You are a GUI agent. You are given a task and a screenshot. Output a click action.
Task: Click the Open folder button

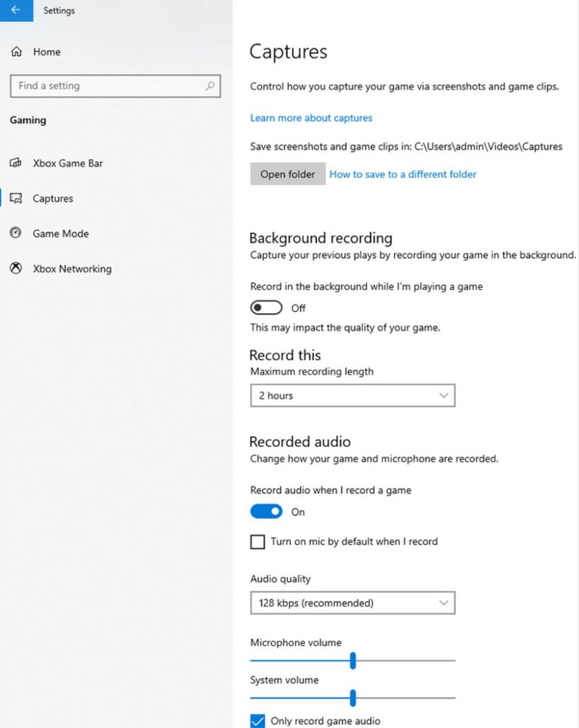pos(288,174)
